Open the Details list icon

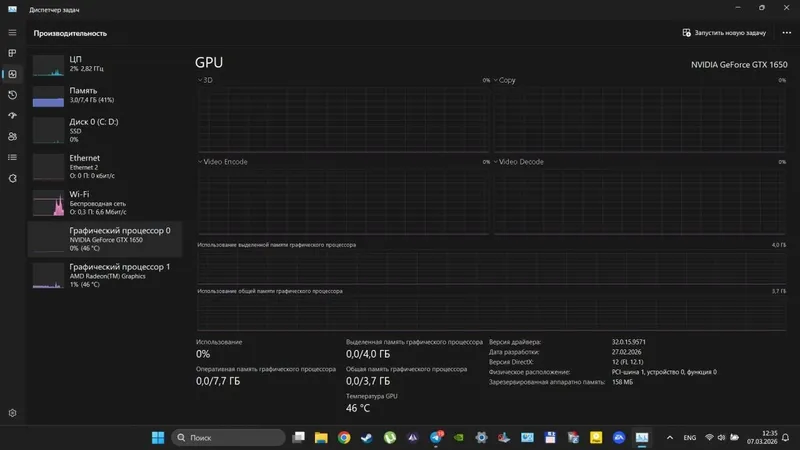[x=12, y=158]
